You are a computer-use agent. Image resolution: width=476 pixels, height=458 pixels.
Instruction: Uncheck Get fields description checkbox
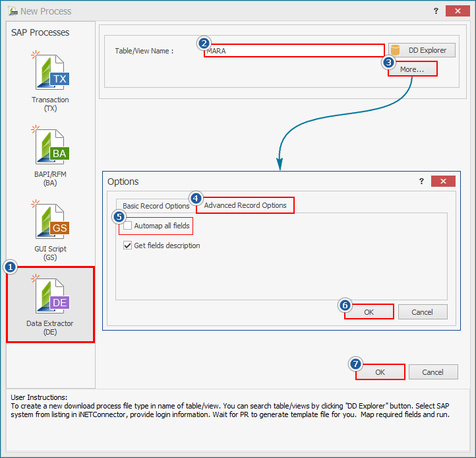[x=128, y=245]
